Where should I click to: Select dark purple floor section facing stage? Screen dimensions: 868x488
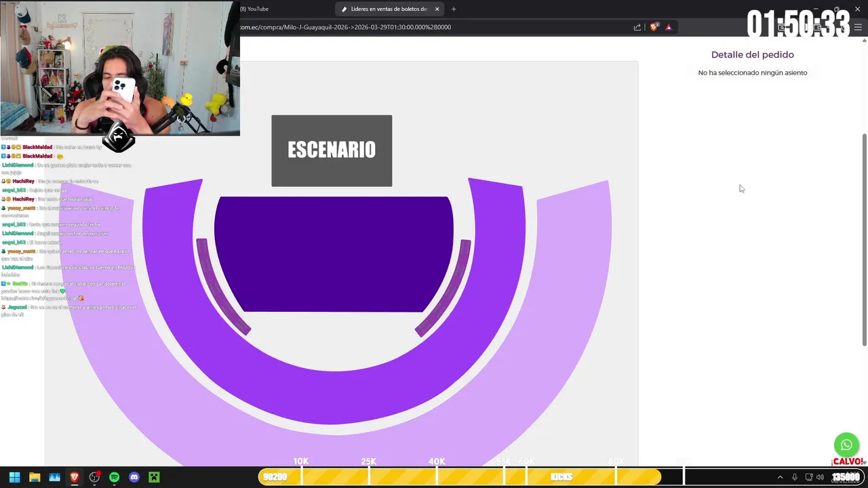334,254
